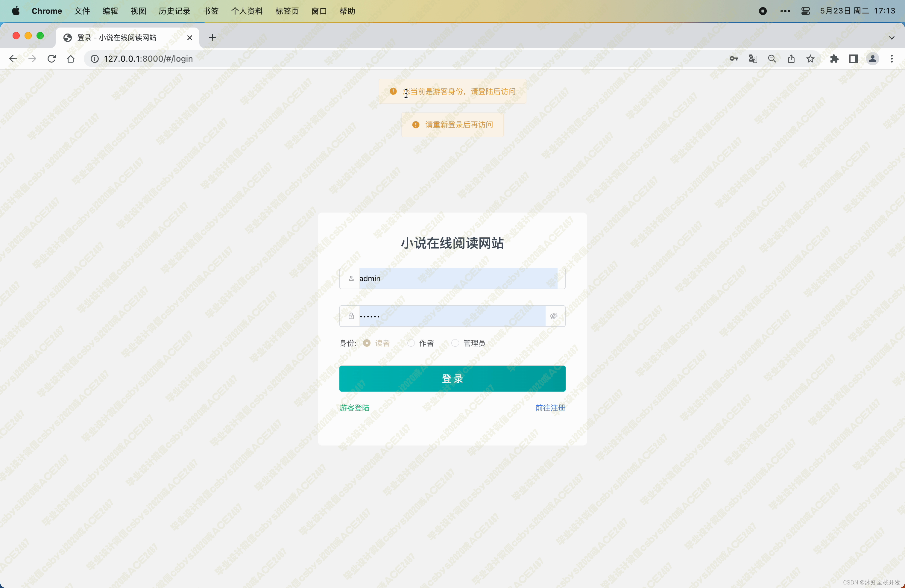Image resolution: width=905 pixels, height=588 pixels.
Task: Open Chrome three-dot menu
Action: (x=892, y=59)
